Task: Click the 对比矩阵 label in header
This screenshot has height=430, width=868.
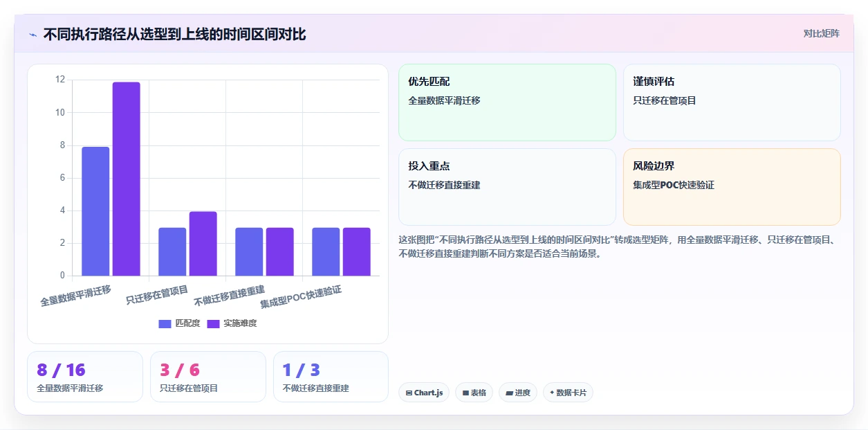Action: click(x=822, y=34)
